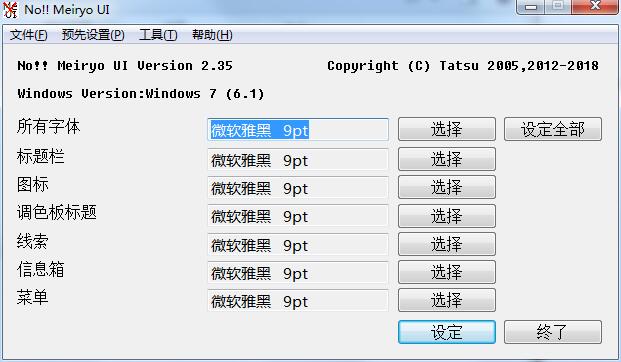Screen dimensions: 621x362
Task: Click the No!! Meiryo UI app icon
Action: pyautogui.click(x=10, y=10)
